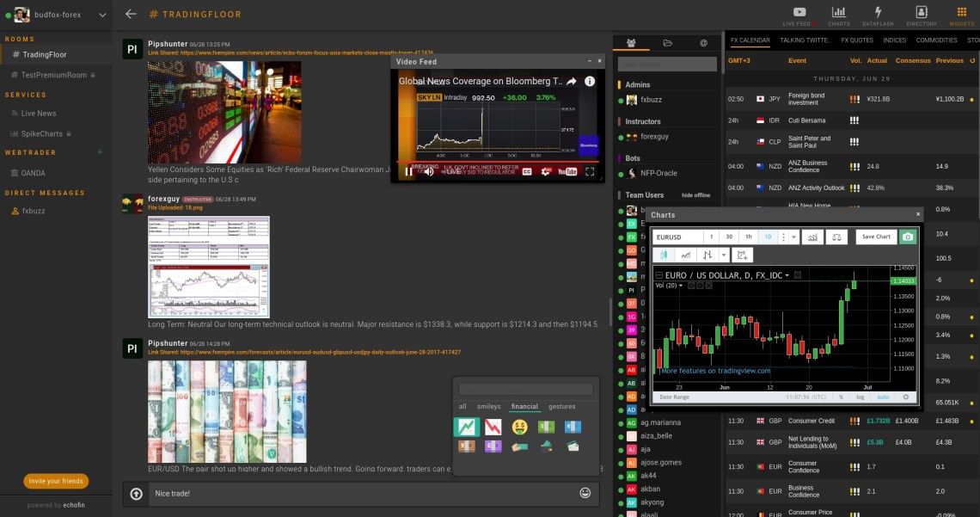Screen dimensions: 980x517
Task: Toggle auto scale on chart
Action: 883,397
